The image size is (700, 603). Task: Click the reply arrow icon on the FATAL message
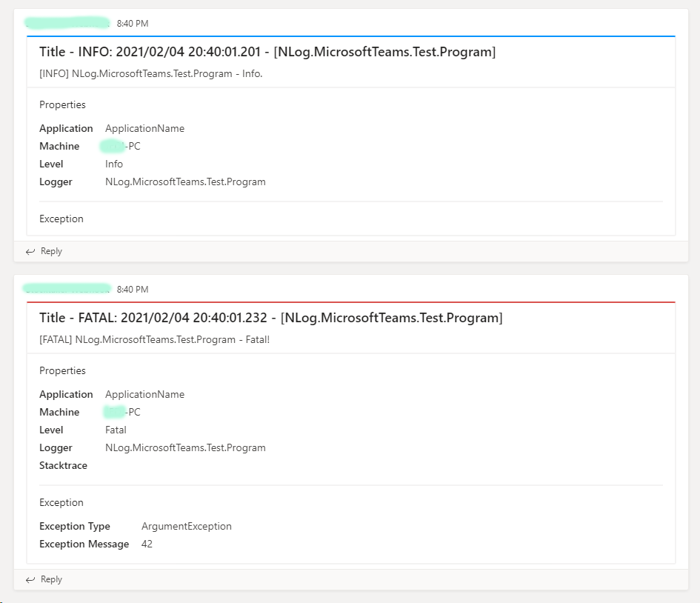[30, 579]
